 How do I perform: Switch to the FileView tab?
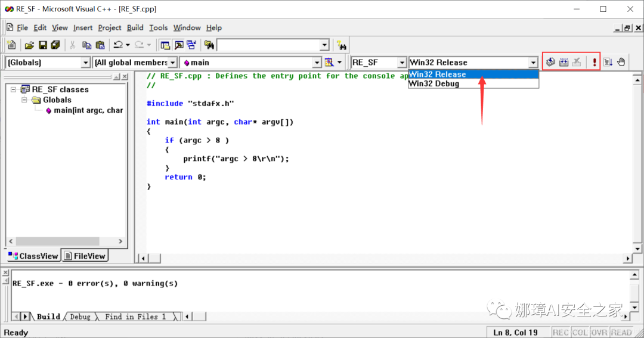(85, 256)
